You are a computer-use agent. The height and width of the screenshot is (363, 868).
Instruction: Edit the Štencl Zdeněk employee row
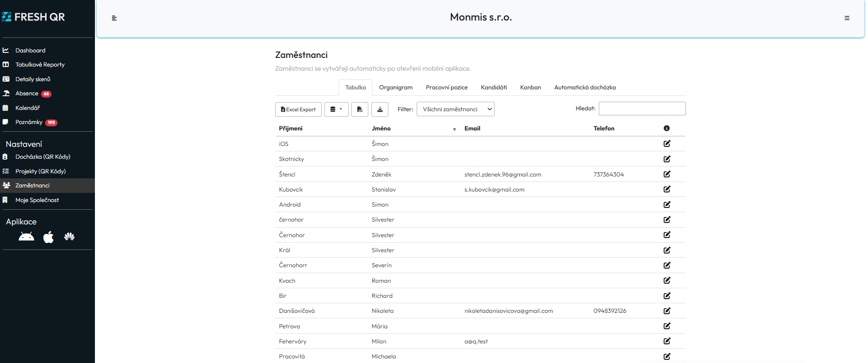click(667, 174)
